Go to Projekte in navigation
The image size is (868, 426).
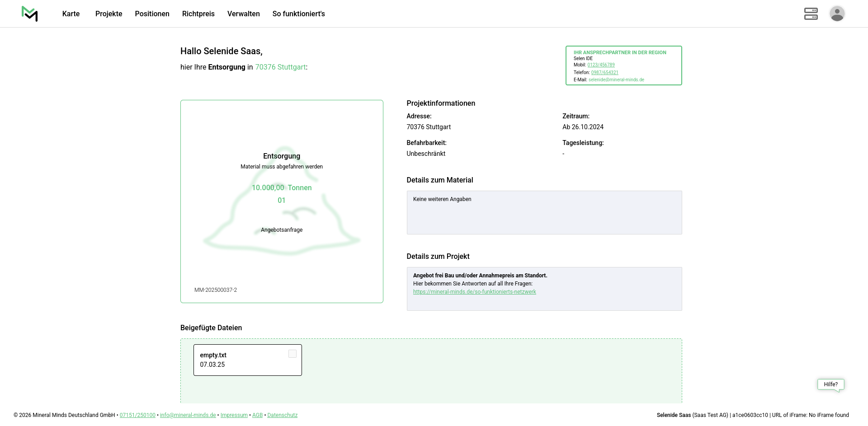coord(108,14)
